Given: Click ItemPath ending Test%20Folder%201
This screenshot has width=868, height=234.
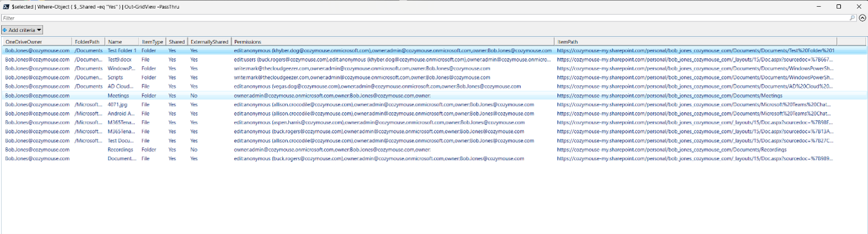Looking at the screenshot, I should [696, 50].
